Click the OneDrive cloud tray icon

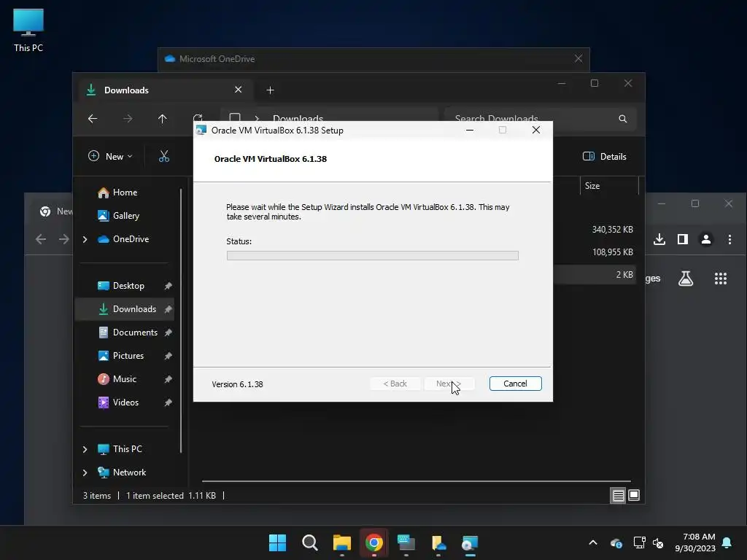(x=616, y=542)
